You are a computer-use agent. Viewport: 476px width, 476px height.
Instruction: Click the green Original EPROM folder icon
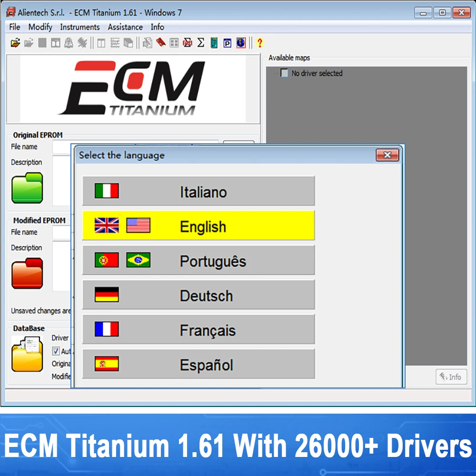[x=27, y=188]
